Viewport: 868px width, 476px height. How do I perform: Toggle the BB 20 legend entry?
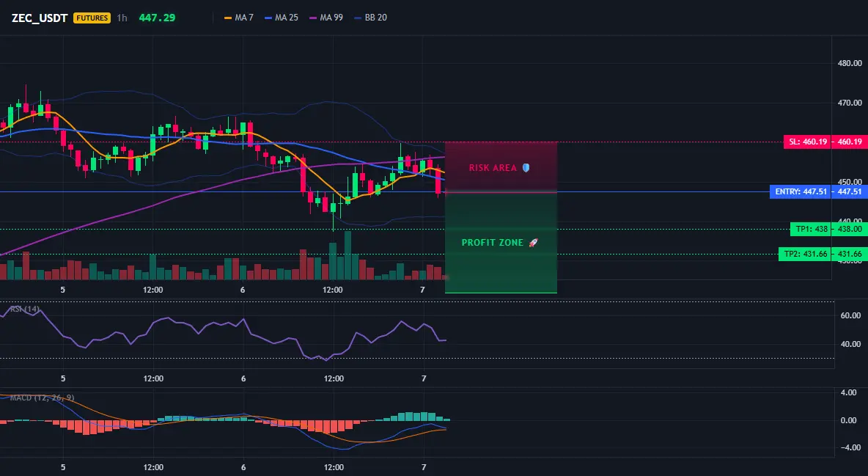[x=370, y=18]
